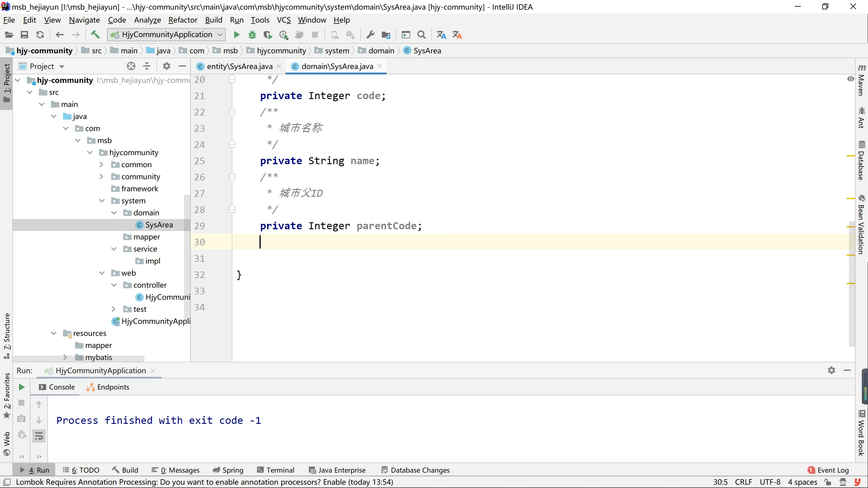
Task: Click the 4 spaces indent setting
Action: [802, 482]
